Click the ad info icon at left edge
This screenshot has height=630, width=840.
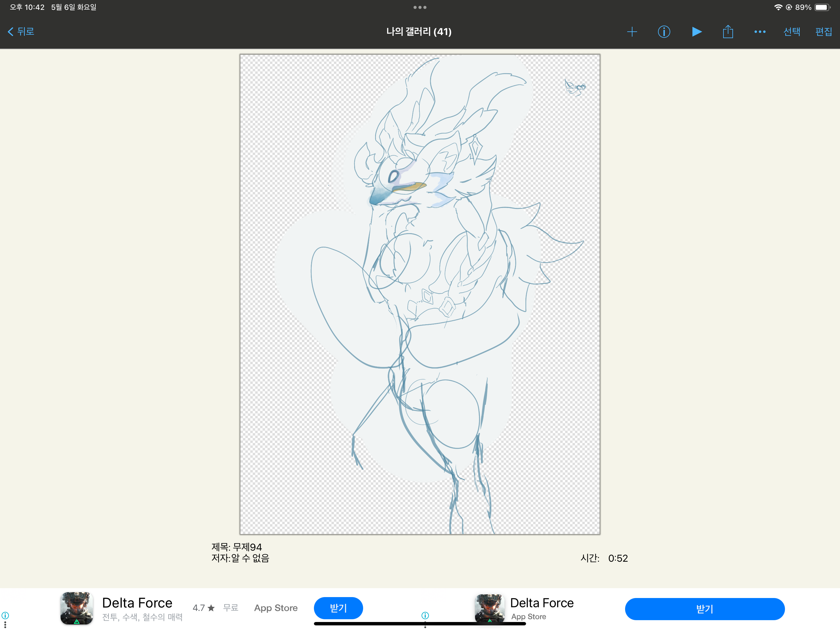(5, 615)
